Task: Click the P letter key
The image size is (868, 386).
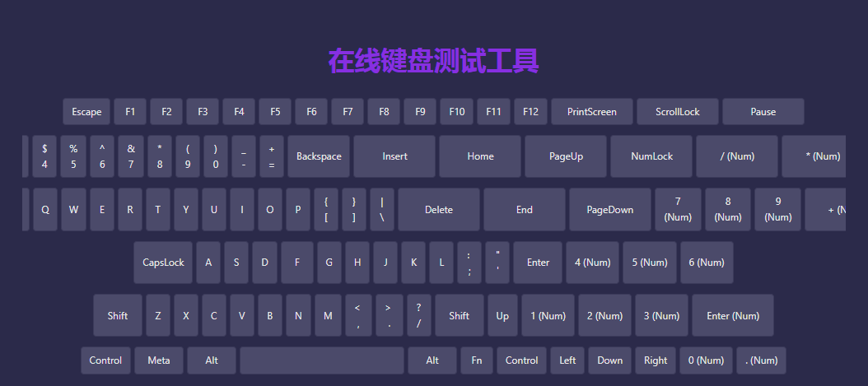Action: click(298, 210)
